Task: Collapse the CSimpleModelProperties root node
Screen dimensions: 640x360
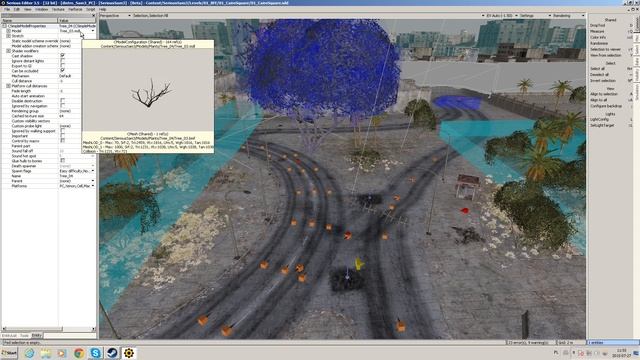Action: (4, 26)
